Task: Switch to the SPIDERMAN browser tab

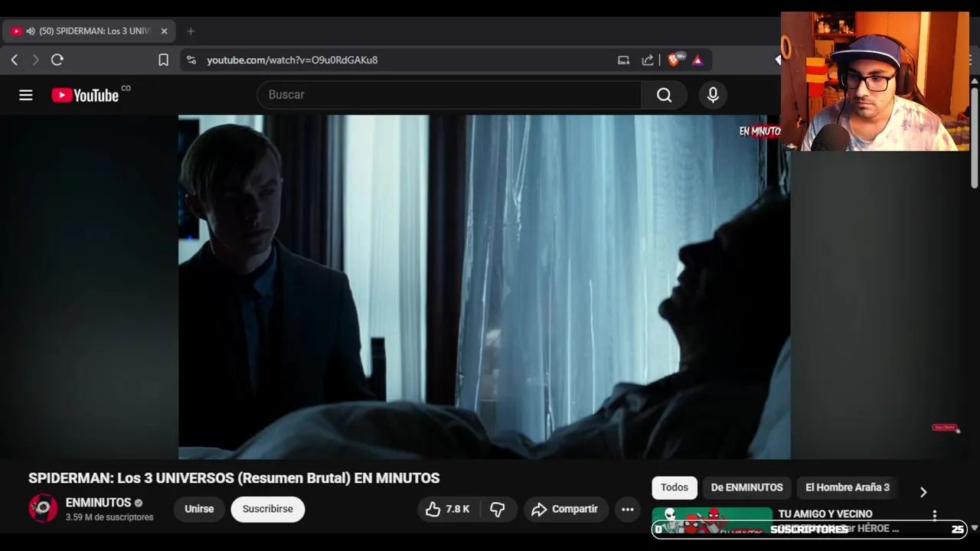Action: click(x=90, y=31)
